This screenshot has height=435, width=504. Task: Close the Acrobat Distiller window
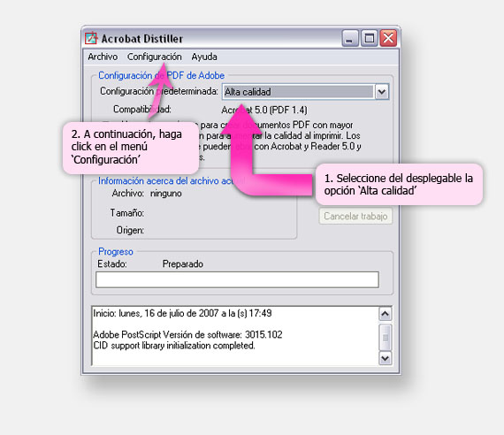[x=388, y=39]
